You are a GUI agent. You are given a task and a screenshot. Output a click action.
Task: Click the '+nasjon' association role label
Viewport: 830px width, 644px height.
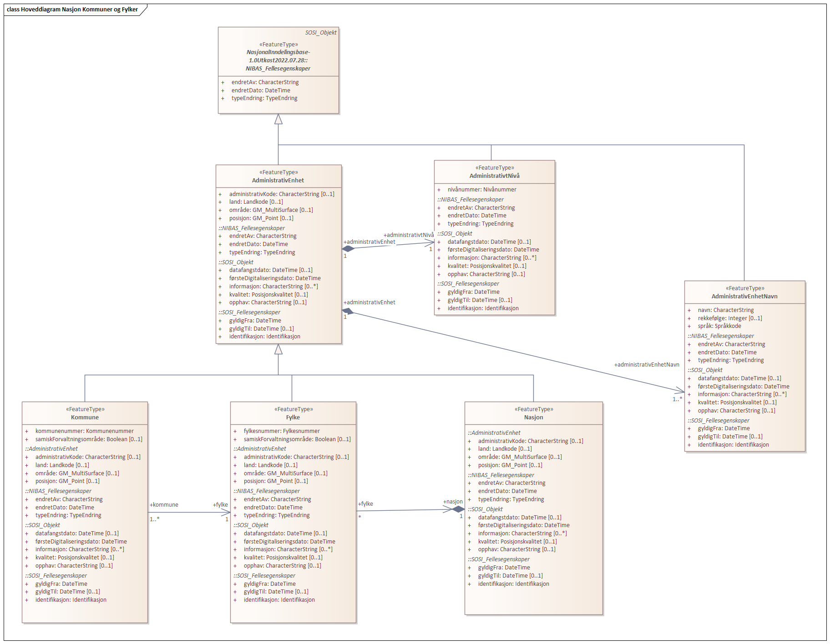453,502
